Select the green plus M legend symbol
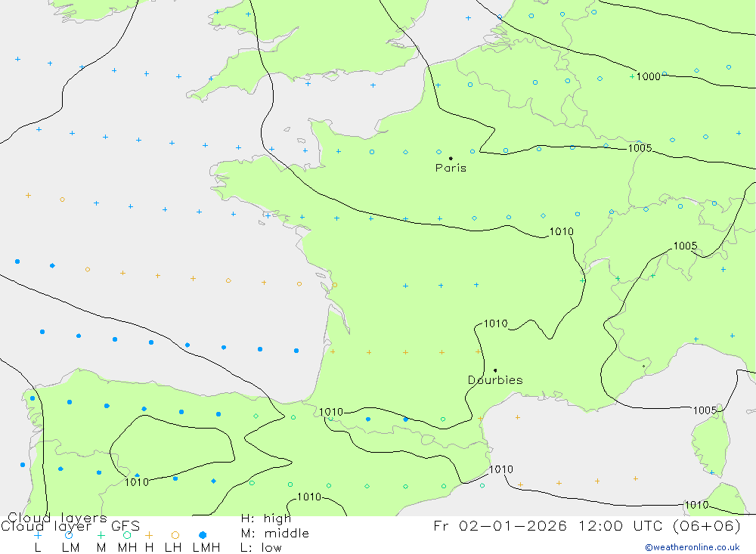 [101, 535]
